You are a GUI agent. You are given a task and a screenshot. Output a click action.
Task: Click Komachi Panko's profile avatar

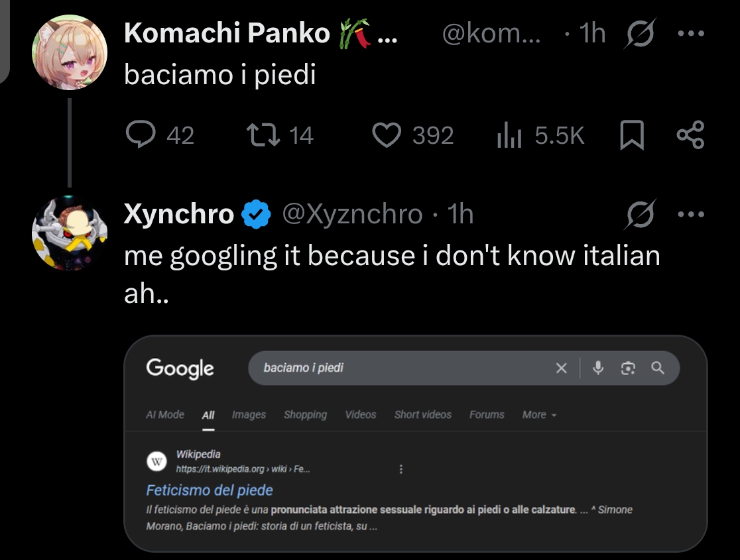[70, 52]
